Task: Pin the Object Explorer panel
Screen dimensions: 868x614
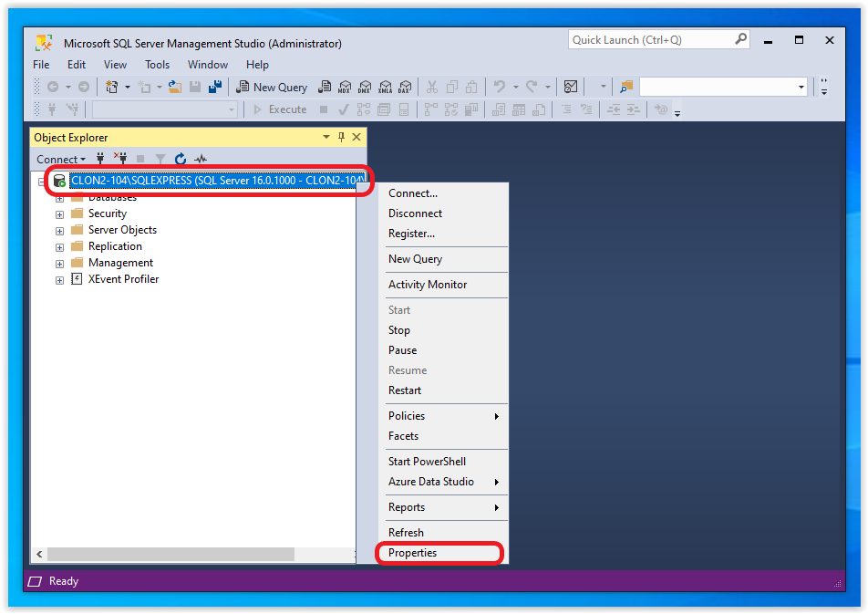Action: 341,137
